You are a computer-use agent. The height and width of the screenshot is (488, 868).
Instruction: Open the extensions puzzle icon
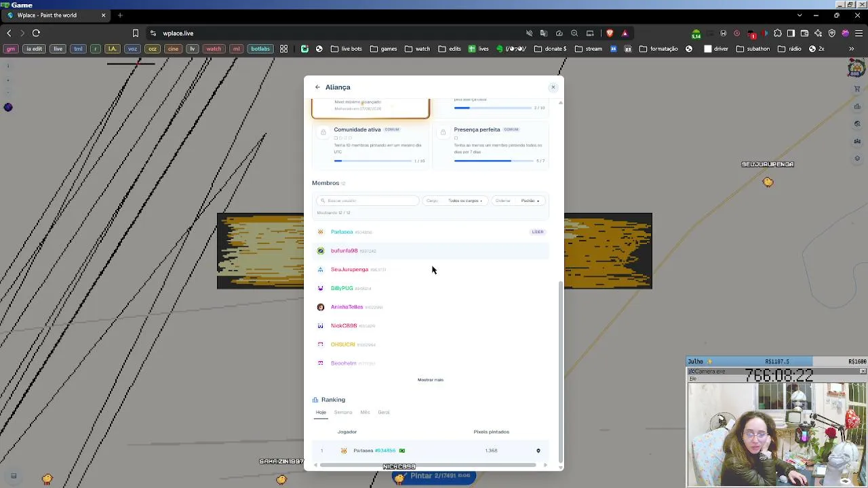(x=777, y=33)
